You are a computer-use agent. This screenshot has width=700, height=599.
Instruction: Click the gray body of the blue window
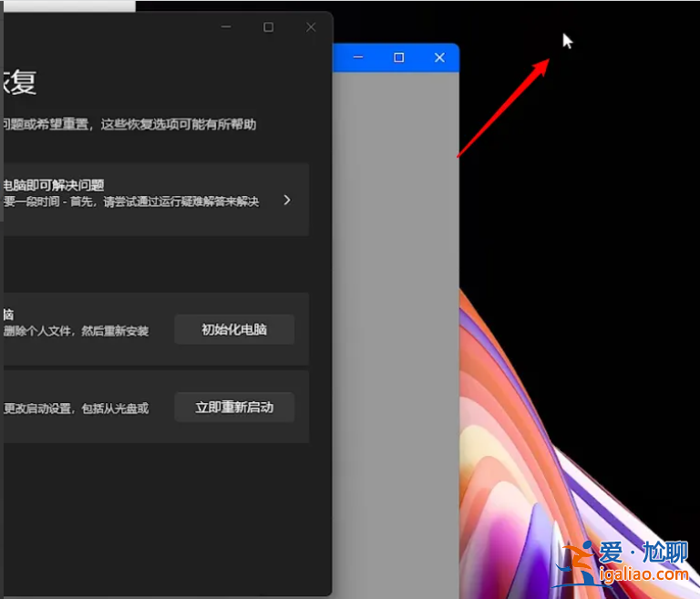[x=395, y=319]
